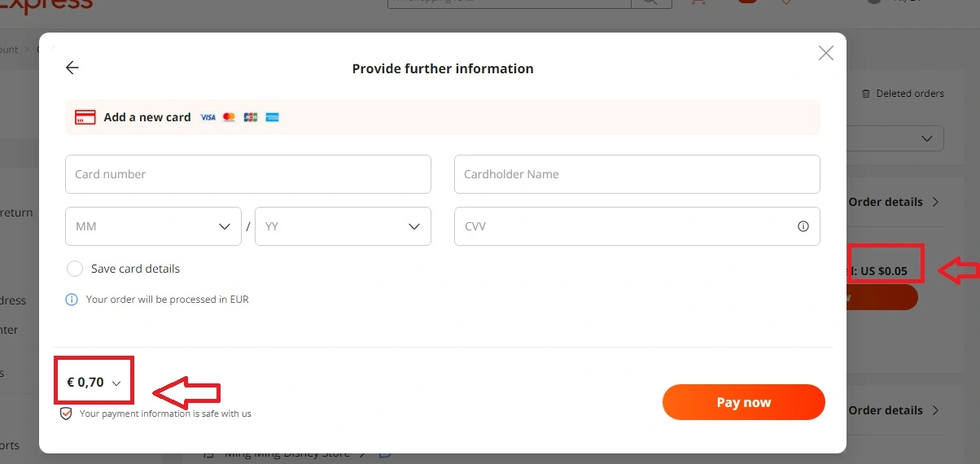Click the red credit card icon
The width and height of the screenshot is (980, 464).
point(85,117)
